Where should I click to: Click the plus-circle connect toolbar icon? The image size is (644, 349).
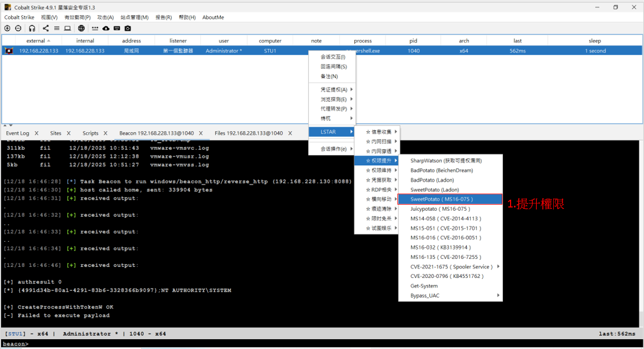tap(8, 28)
